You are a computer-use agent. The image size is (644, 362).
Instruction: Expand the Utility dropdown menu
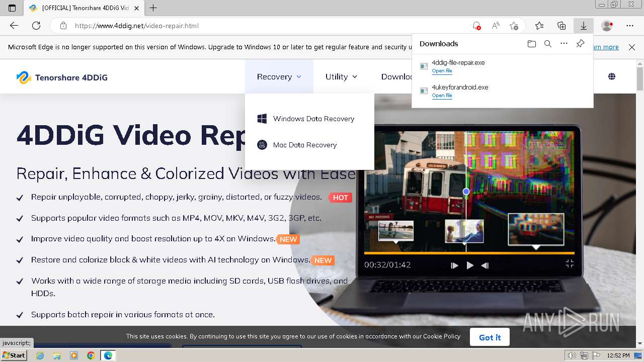pyautogui.click(x=341, y=76)
